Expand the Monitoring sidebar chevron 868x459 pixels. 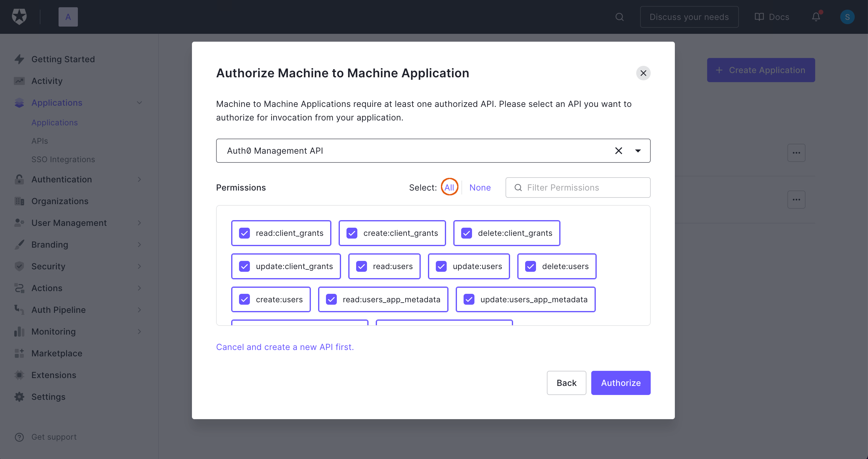tap(139, 332)
